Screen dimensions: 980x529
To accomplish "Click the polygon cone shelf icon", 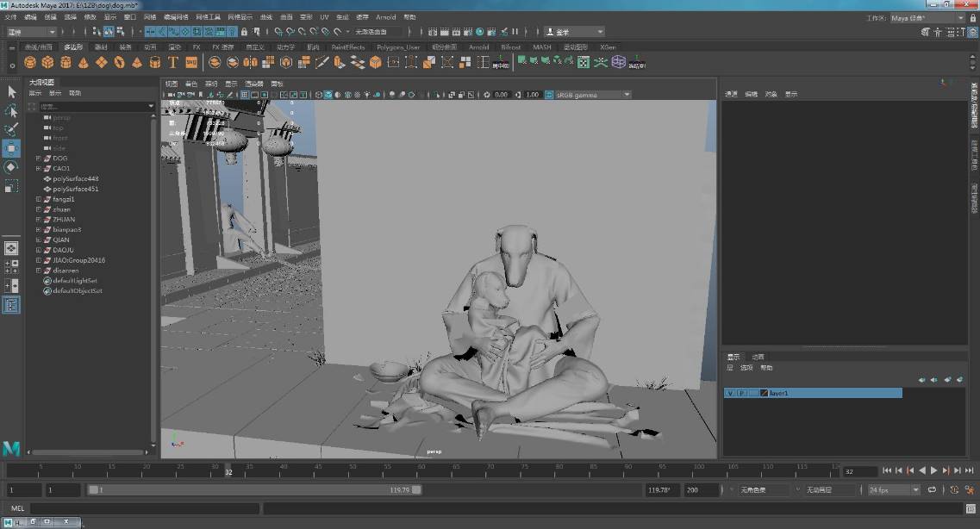I will (x=83, y=62).
